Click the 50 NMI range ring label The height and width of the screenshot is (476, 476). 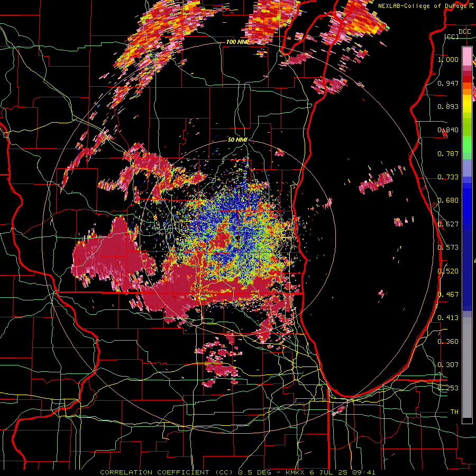pos(237,140)
